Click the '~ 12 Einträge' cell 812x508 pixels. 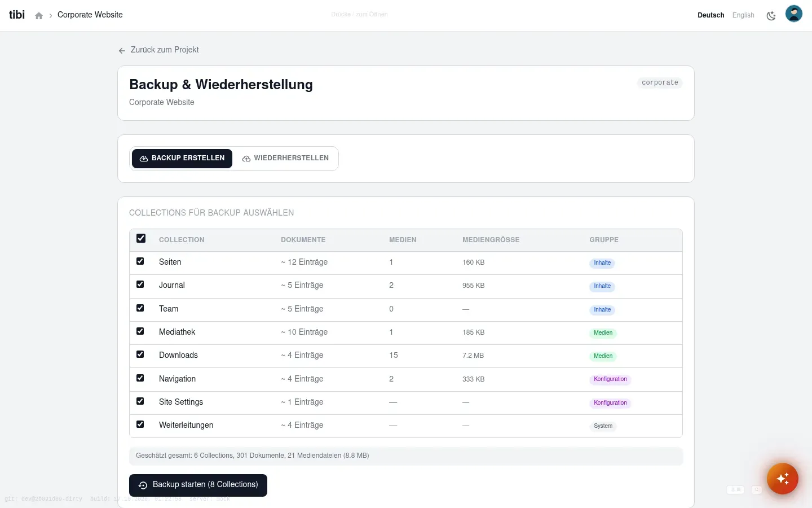tap(304, 262)
